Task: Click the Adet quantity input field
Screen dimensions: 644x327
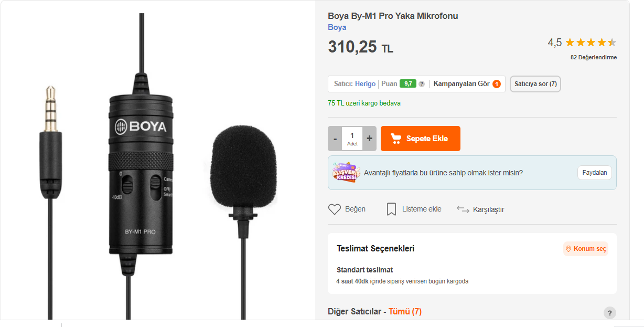Action: [x=352, y=139]
